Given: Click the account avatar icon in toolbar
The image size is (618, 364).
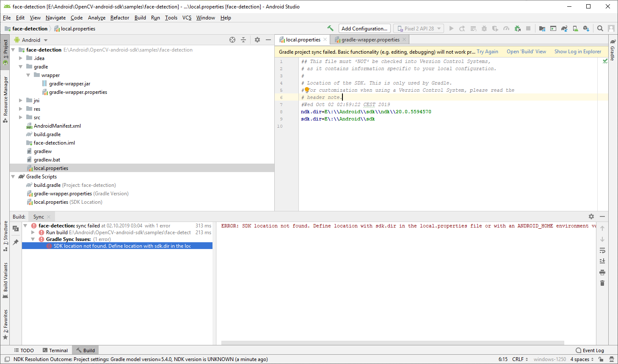Looking at the screenshot, I should click(611, 28).
